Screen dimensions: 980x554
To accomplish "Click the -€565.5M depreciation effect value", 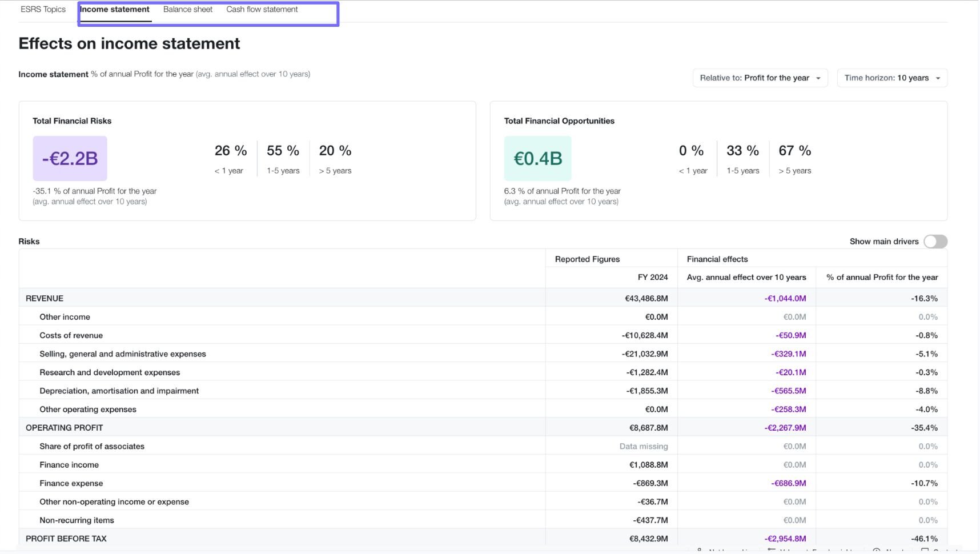I will pyautogui.click(x=789, y=391).
